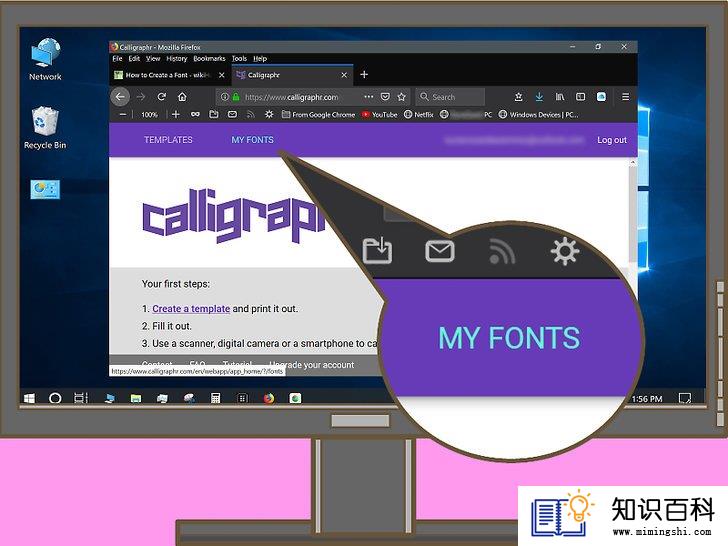The width and height of the screenshot is (728, 546).
Task: Bookmark this page with the star icon
Action: [x=402, y=97]
